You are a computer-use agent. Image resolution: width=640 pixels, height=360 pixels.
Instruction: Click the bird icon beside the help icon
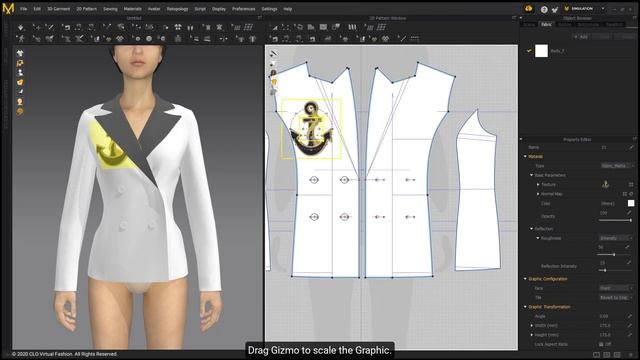[555, 9]
